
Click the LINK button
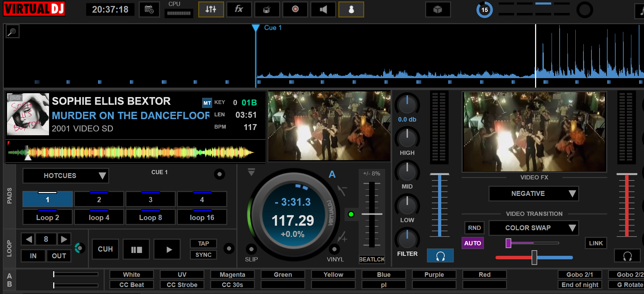596,243
